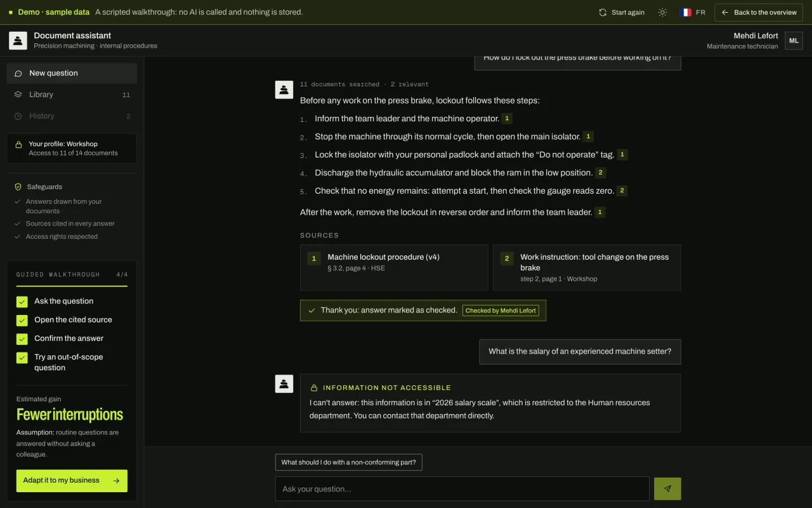Click citation badge 1 after 'Do not operate' tag

click(x=622, y=154)
